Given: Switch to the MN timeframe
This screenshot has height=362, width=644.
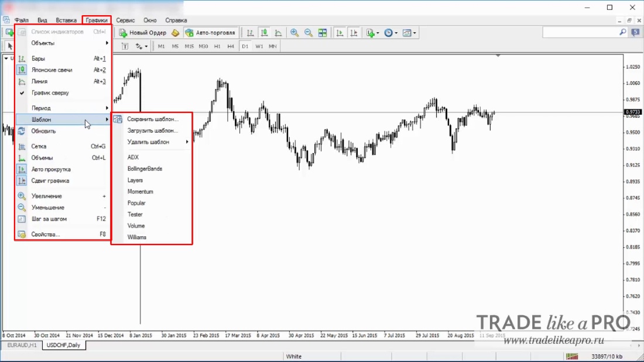Looking at the screenshot, I should click(272, 46).
